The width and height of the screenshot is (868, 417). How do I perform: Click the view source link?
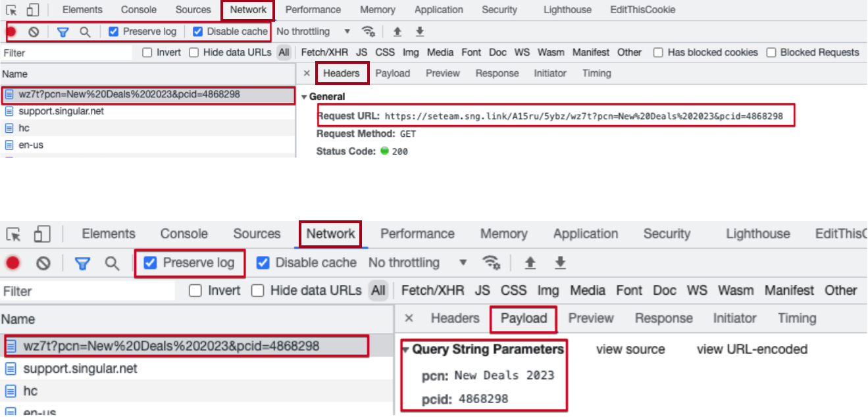click(630, 349)
